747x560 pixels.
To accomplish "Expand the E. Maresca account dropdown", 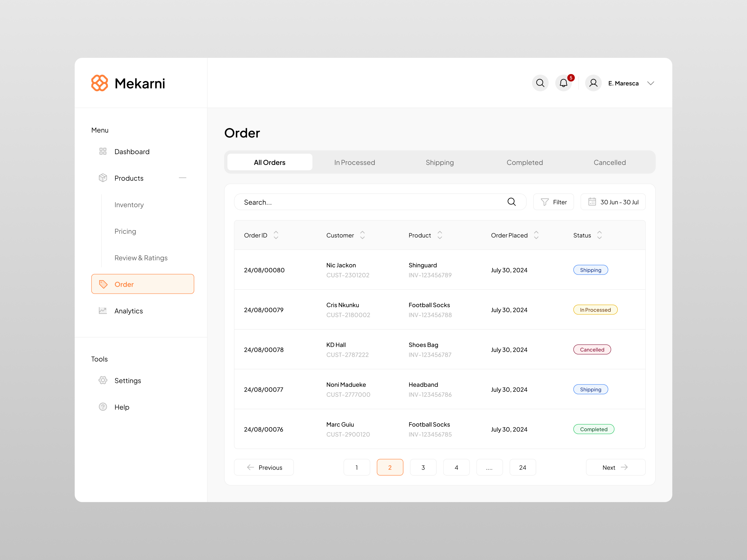I will point(651,83).
